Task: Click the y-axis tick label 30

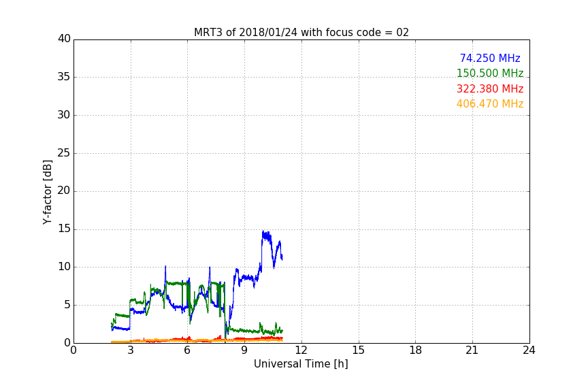Action: pyautogui.click(x=64, y=115)
